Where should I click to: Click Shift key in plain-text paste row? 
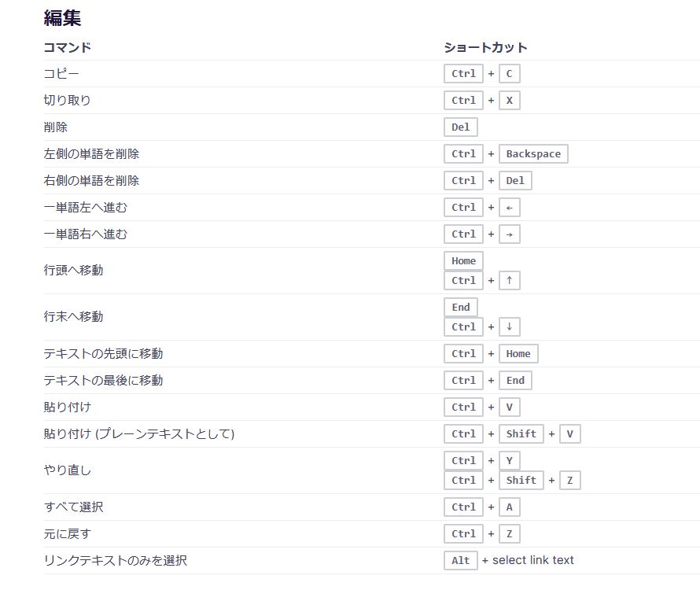click(x=521, y=434)
